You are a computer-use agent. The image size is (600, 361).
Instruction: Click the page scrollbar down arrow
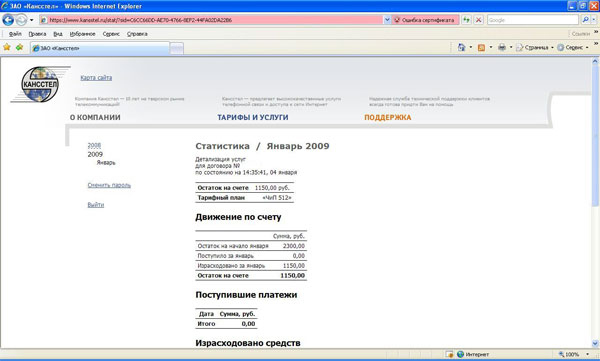point(595,343)
